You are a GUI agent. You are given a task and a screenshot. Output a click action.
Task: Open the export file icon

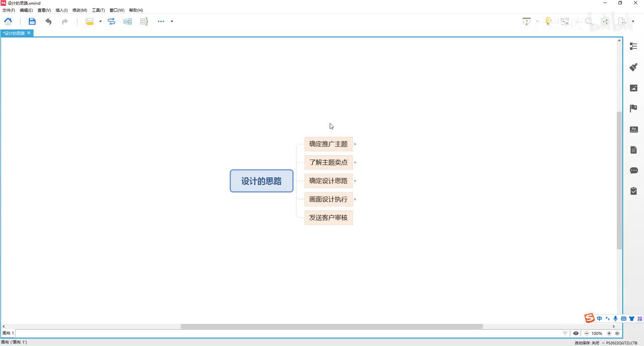[623, 21]
